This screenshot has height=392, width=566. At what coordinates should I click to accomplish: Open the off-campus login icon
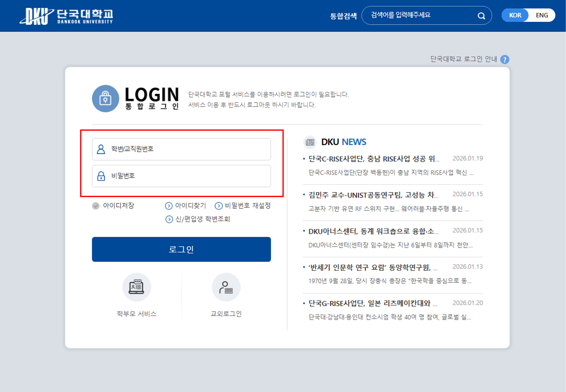coord(226,287)
